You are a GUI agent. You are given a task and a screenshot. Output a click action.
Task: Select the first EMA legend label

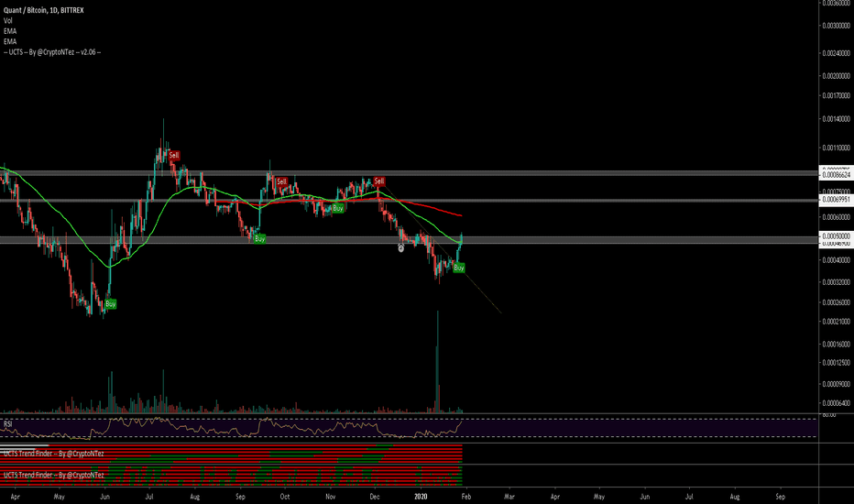10,31
